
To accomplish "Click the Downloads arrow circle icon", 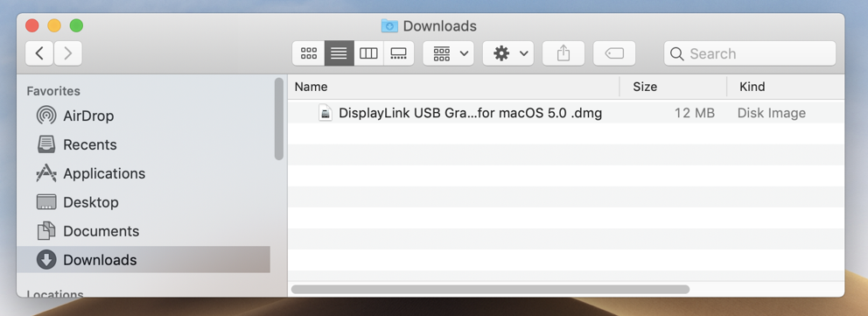I will point(46,260).
